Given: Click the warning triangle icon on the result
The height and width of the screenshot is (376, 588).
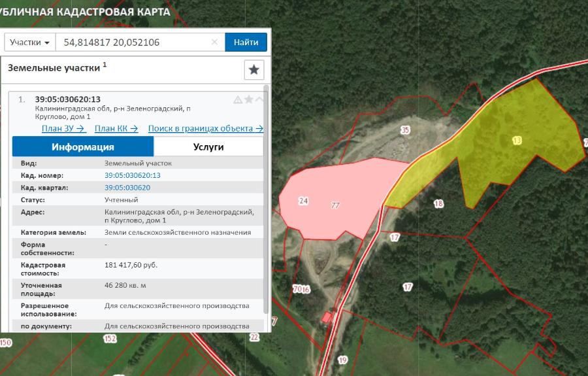Looking at the screenshot, I should coord(238,100).
